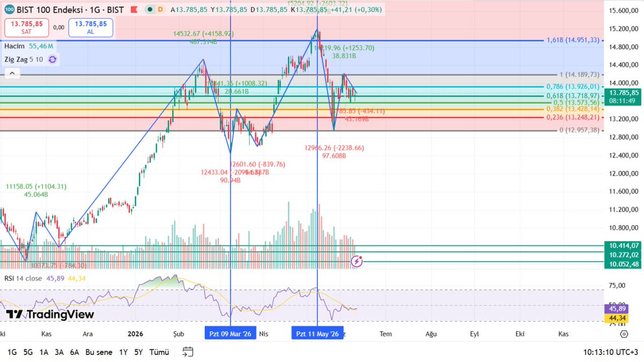Screen dimensions: 644x362
Task: Click the Pzt 11 May '26 date marker
Action: [318, 334]
